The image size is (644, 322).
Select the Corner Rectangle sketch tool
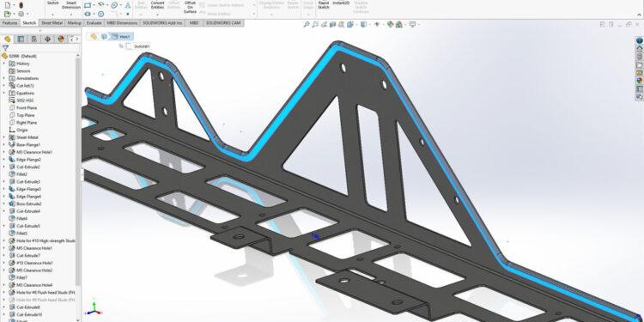click(x=88, y=5)
